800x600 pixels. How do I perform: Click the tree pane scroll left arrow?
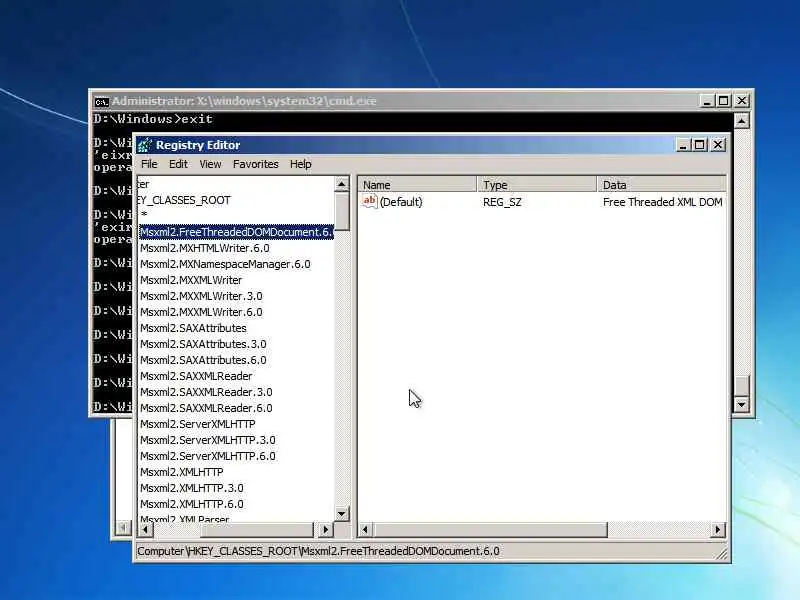coord(146,530)
